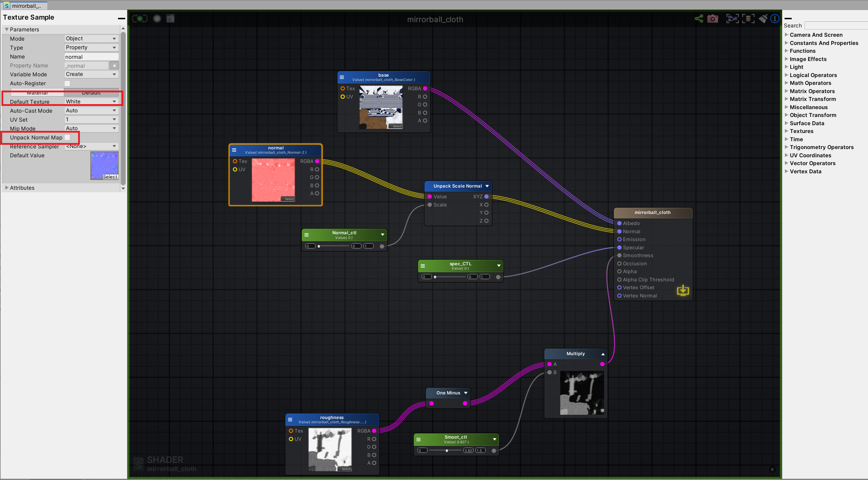Screen dimensions: 868x480
Task: Click the Property Name lock toggle
Action: (x=114, y=66)
